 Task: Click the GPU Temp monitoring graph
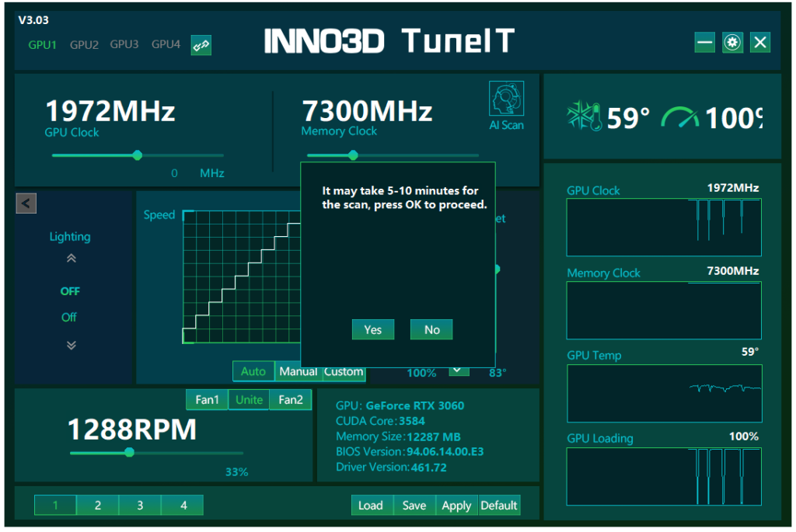[x=664, y=394]
